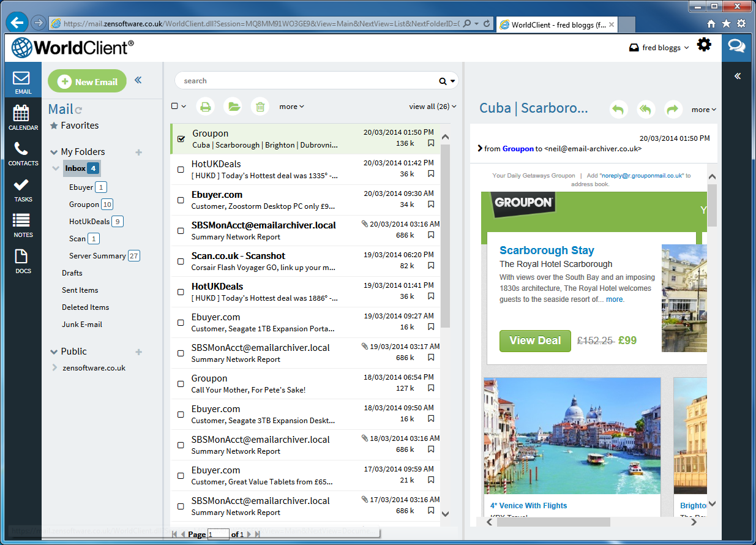Check the Ebuyer Seagate 1TB message checkbox
The height and width of the screenshot is (545, 756).
(181, 323)
